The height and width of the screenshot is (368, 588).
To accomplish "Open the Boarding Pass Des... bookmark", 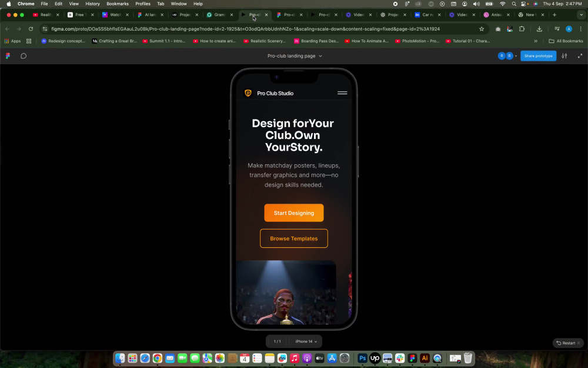I will [316, 41].
